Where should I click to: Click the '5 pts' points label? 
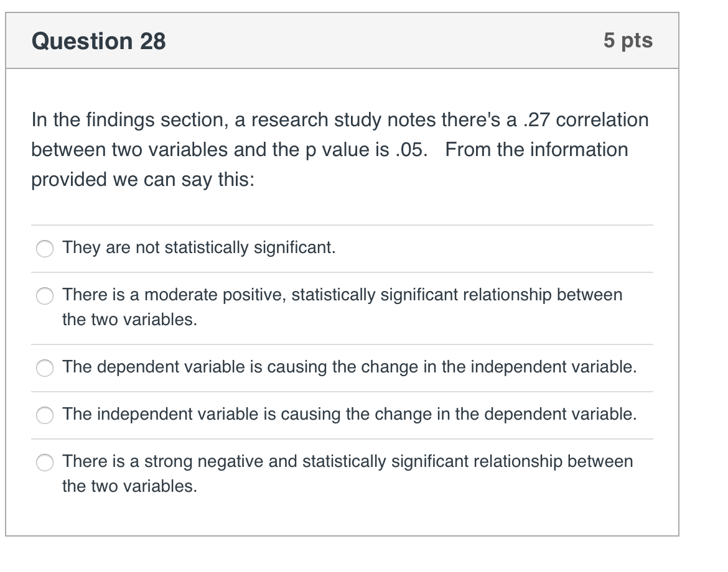click(x=628, y=40)
